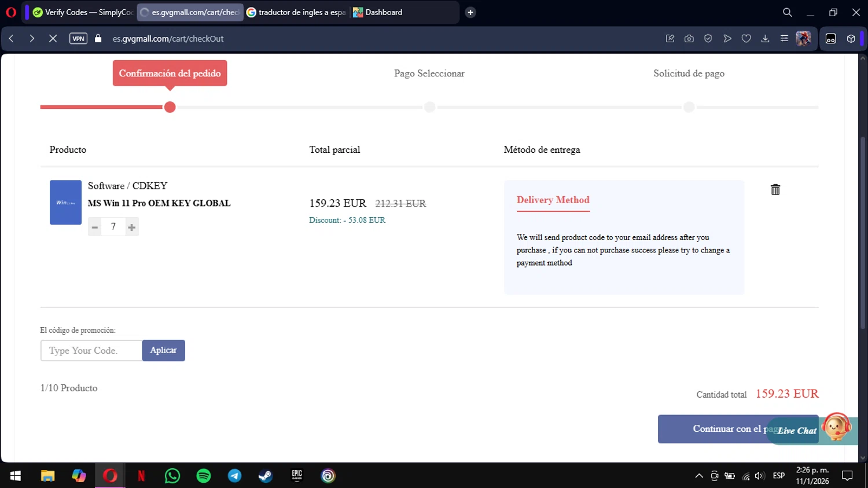Apply the promotion code with Aplicar

pyautogui.click(x=163, y=350)
